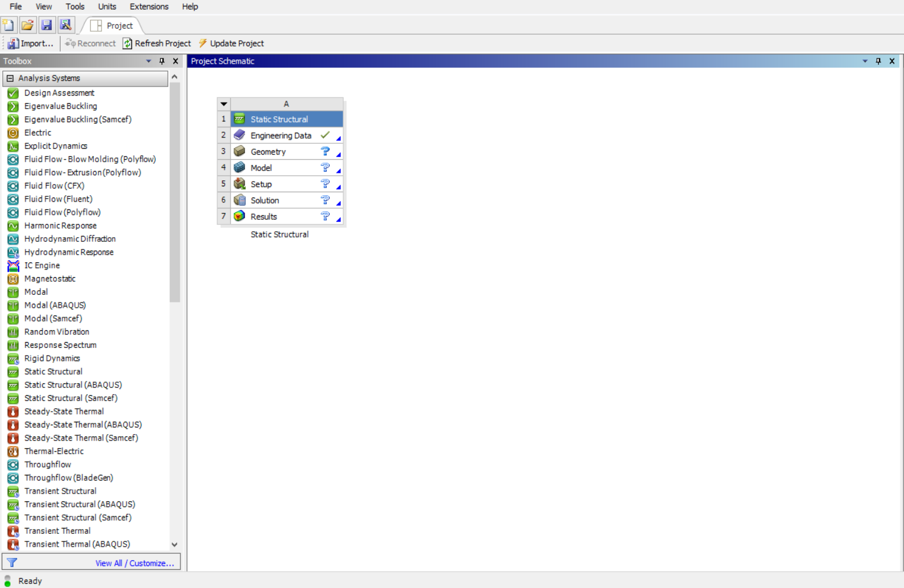Open the Tools menu

tap(75, 6)
